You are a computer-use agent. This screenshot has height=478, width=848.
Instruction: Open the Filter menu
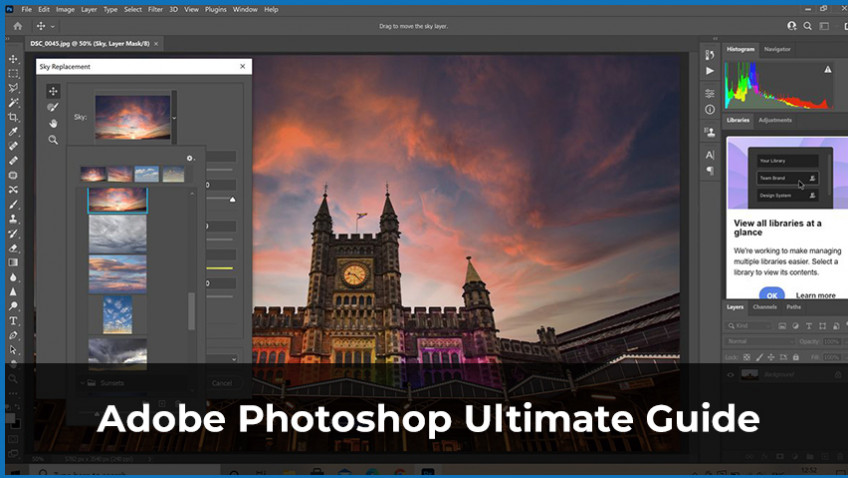pyautogui.click(x=155, y=9)
